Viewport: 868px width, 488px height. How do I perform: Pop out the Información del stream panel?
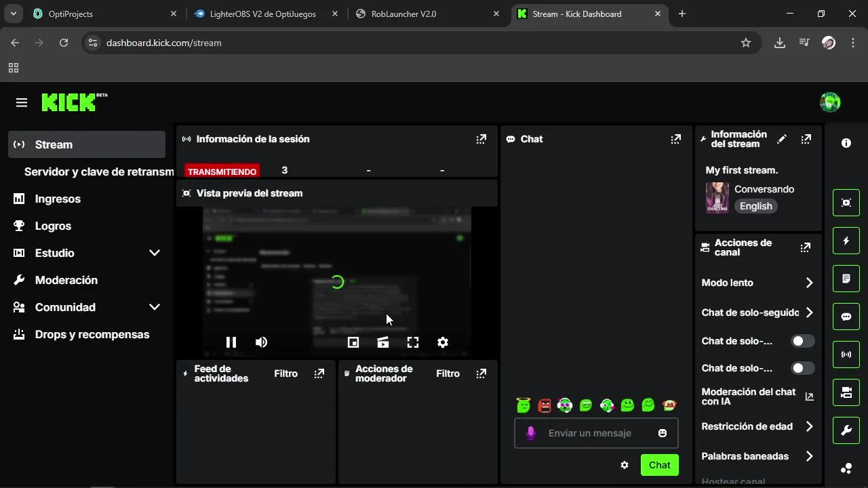click(x=806, y=139)
